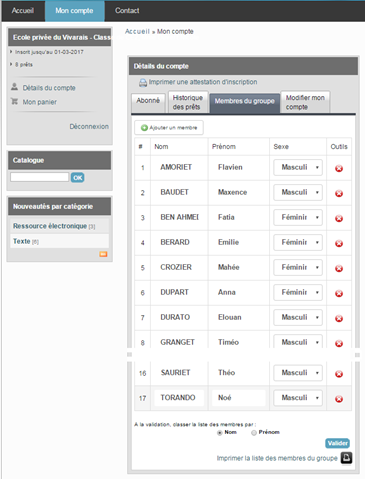Open Mon compte top menu item

point(74,11)
